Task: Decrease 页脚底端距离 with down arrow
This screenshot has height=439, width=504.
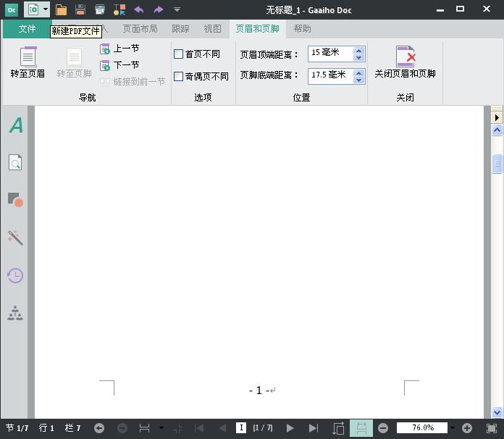Action: (358, 80)
